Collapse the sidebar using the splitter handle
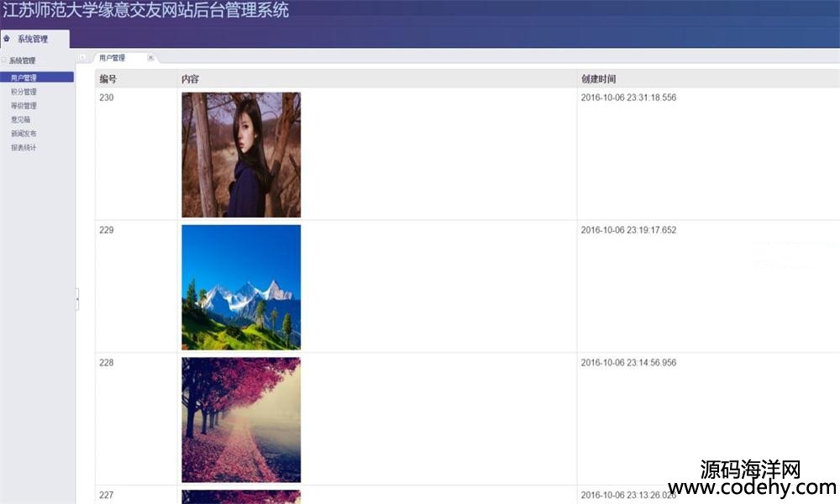Image resolution: width=840 pixels, height=504 pixels. point(77,299)
